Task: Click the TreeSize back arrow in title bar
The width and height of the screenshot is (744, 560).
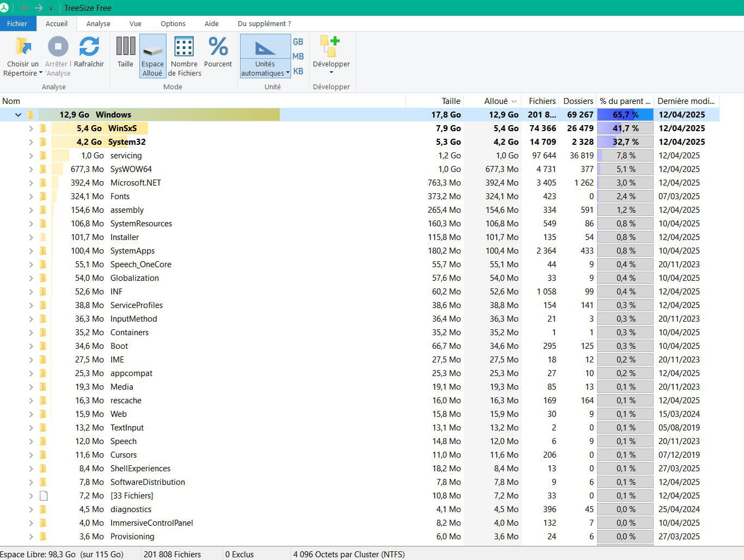Action: (25, 8)
